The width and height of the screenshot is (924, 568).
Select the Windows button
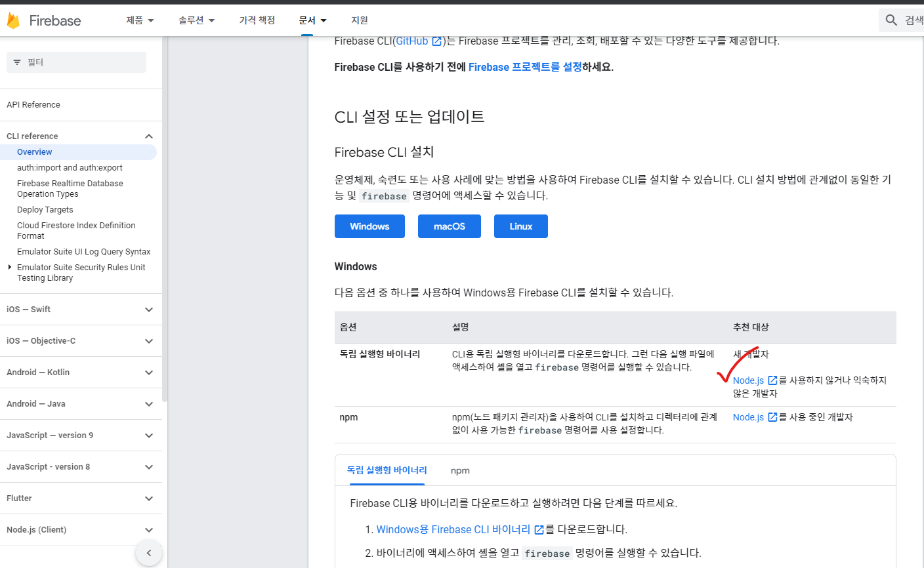[369, 226]
